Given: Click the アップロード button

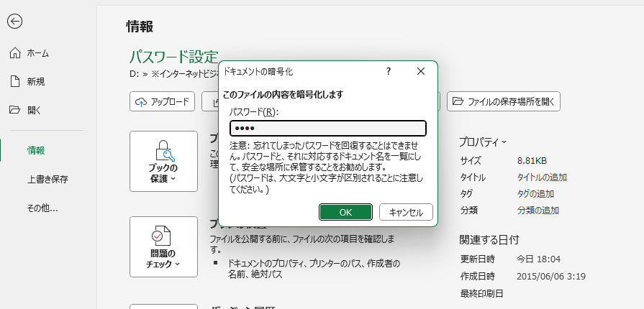Looking at the screenshot, I should (163, 101).
